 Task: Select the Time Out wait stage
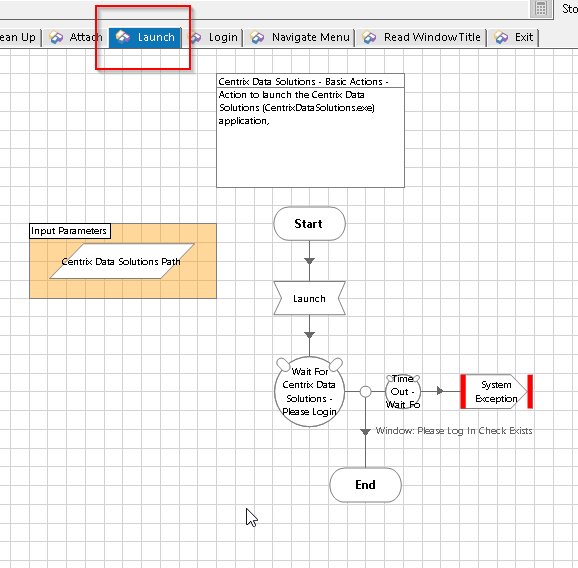coord(403,391)
